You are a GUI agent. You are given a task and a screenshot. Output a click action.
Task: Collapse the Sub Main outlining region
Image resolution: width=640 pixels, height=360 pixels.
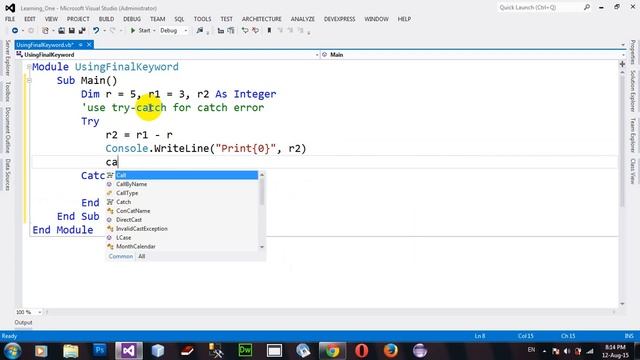29,80
